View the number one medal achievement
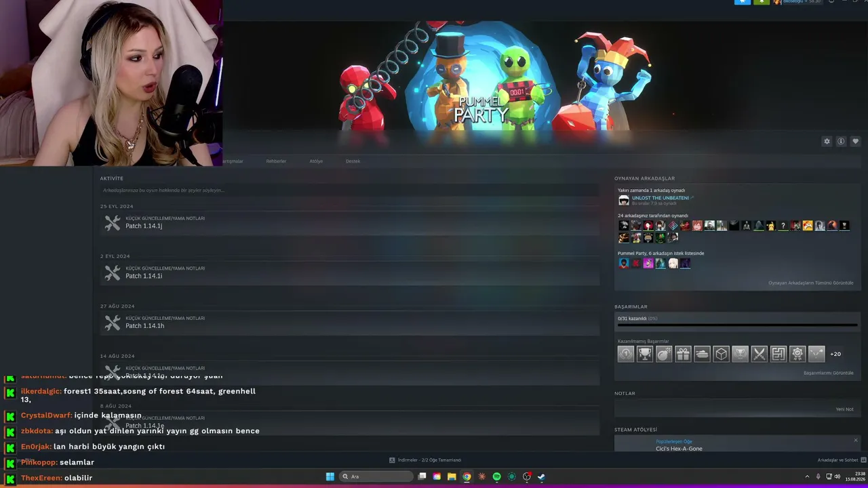868x488 pixels. 626,354
